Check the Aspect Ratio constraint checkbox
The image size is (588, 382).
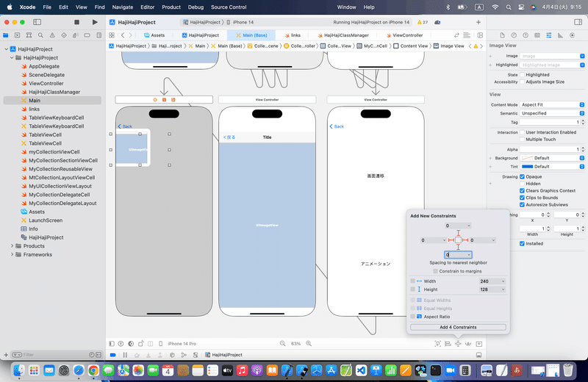(413, 317)
